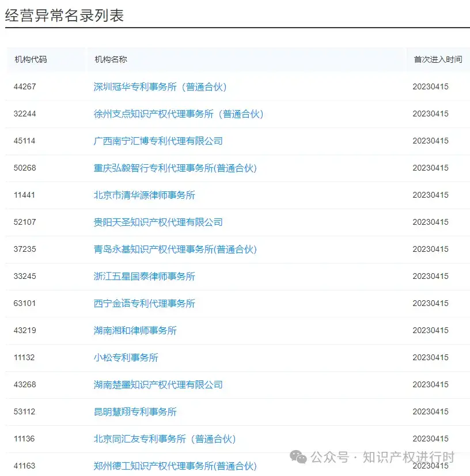The height and width of the screenshot is (476, 470).
Task: Select agency code 53112
Action: click(25, 411)
